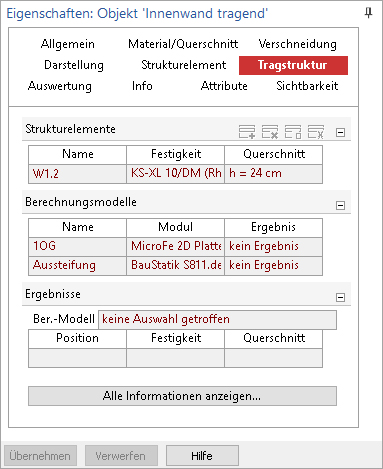Go to the Sichtbarkeit tab
Viewport: 383px width, 469px height.
pyautogui.click(x=307, y=86)
